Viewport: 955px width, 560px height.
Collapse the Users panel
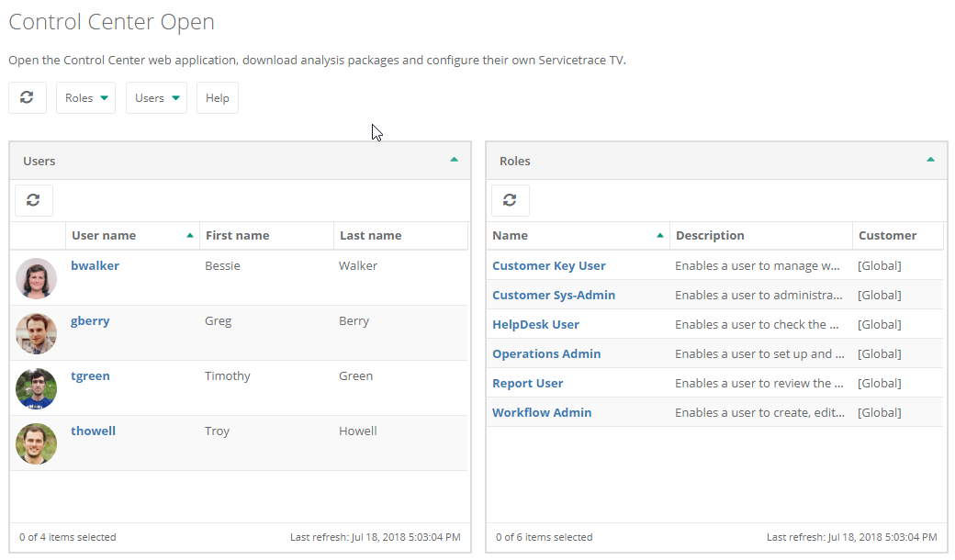[x=454, y=160]
